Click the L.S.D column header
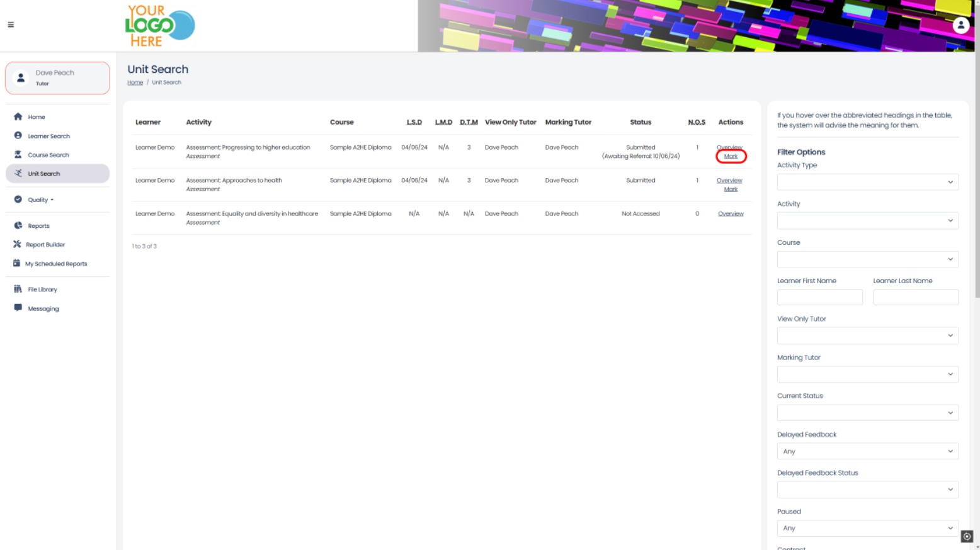980x550 pixels. point(414,122)
